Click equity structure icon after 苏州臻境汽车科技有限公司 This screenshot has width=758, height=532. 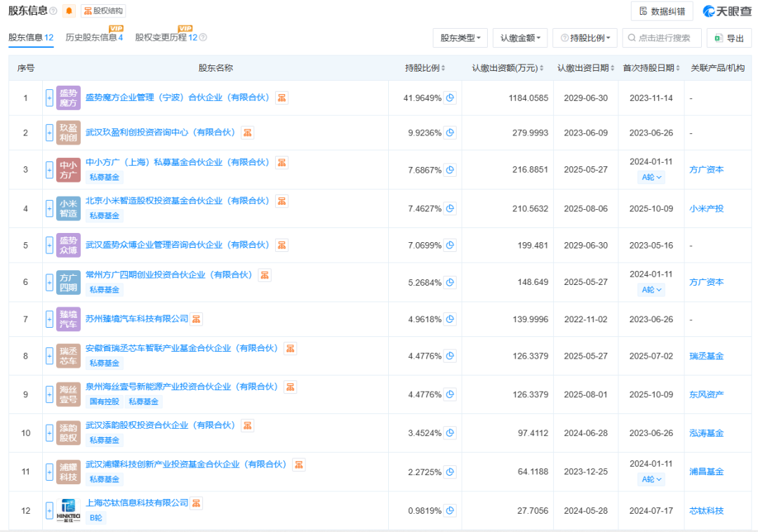pyautogui.click(x=197, y=319)
